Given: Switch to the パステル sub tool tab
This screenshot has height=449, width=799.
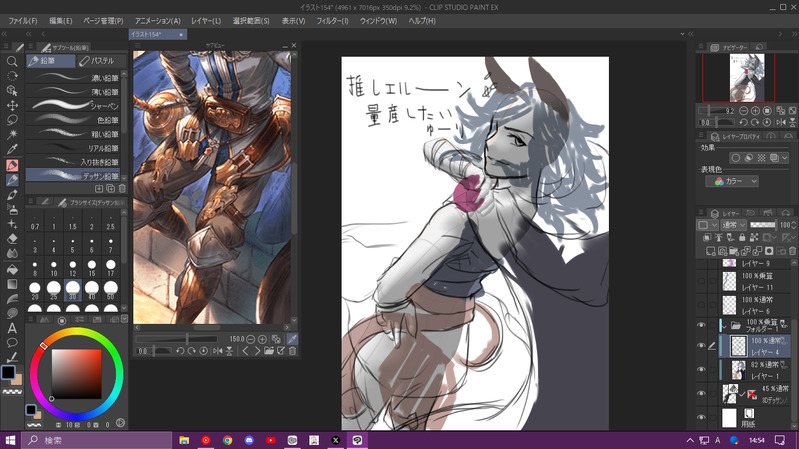Looking at the screenshot, I should click(101, 61).
